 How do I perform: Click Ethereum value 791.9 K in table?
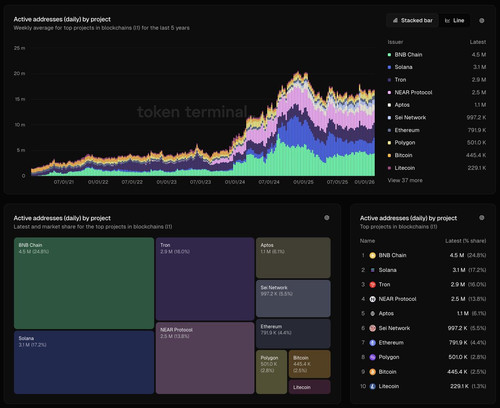(x=458, y=343)
